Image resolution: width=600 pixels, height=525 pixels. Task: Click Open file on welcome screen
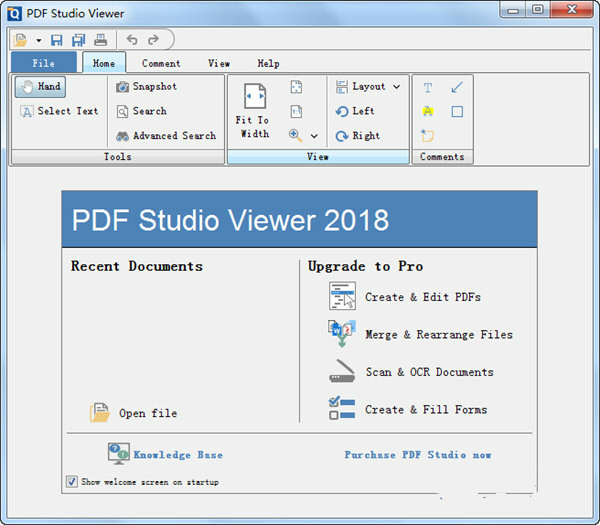click(x=148, y=413)
